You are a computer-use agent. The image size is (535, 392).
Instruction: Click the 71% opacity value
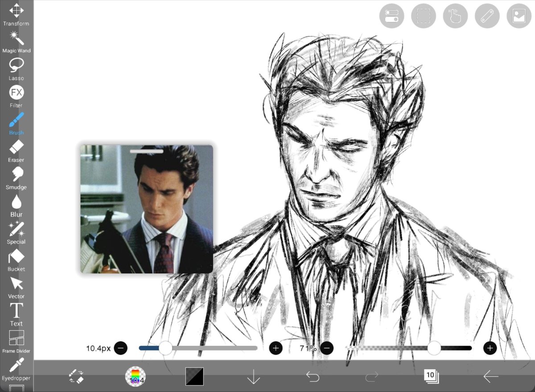point(308,348)
